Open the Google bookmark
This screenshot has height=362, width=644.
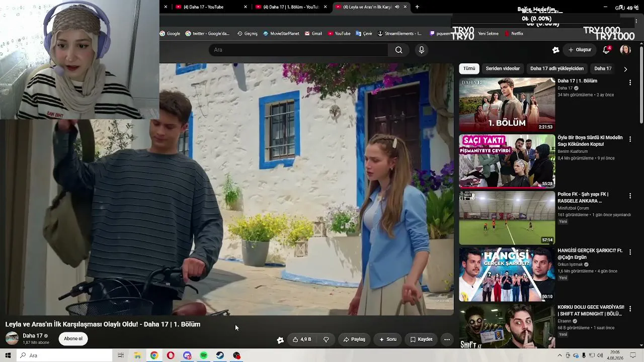(x=170, y=34)
